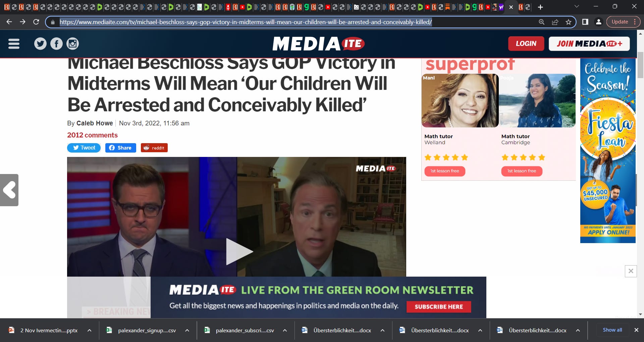
Task: Open the Fiesta Loan ad banner
Action: (x=608, y=151)
